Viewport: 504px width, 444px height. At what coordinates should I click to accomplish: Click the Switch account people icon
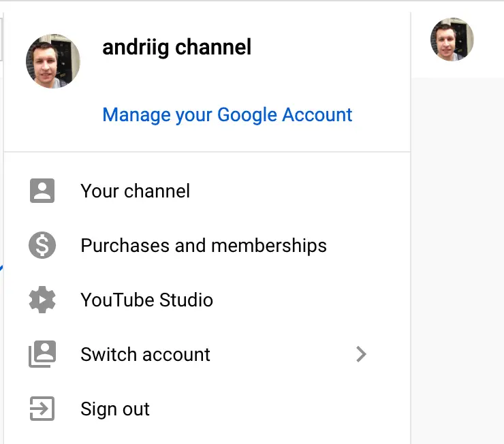42,354
